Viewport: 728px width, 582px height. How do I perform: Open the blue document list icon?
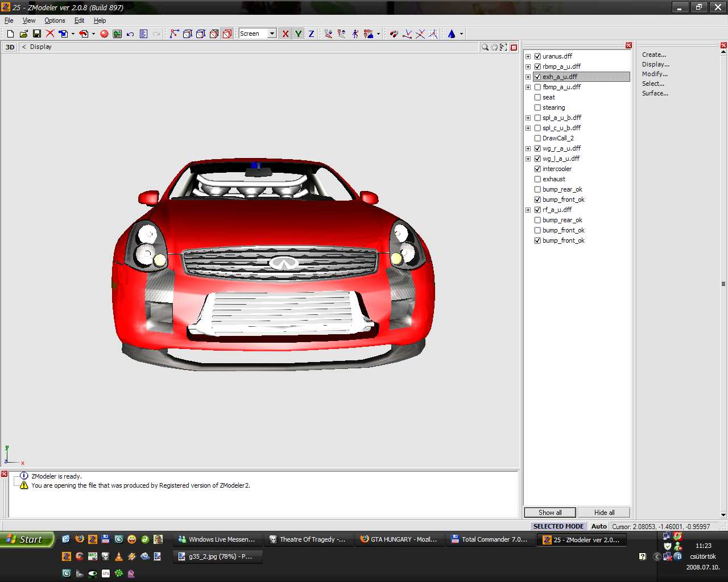[x=143, y=34]
